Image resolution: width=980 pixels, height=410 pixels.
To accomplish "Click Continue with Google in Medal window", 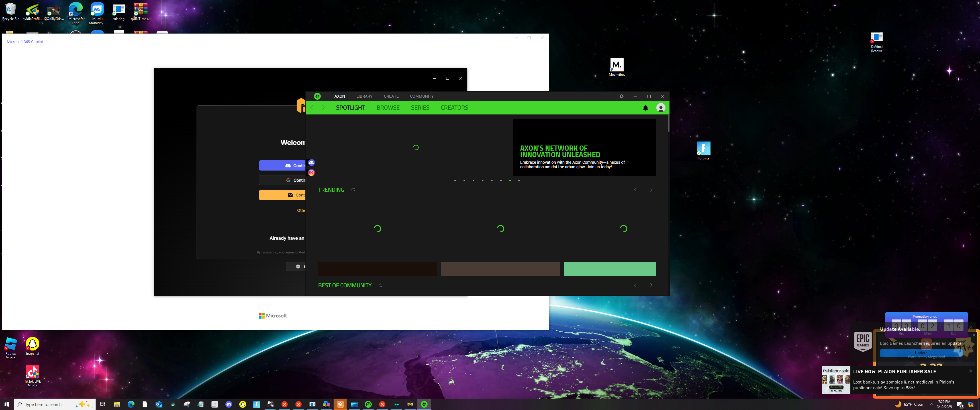I will click(x=282, y=180).
